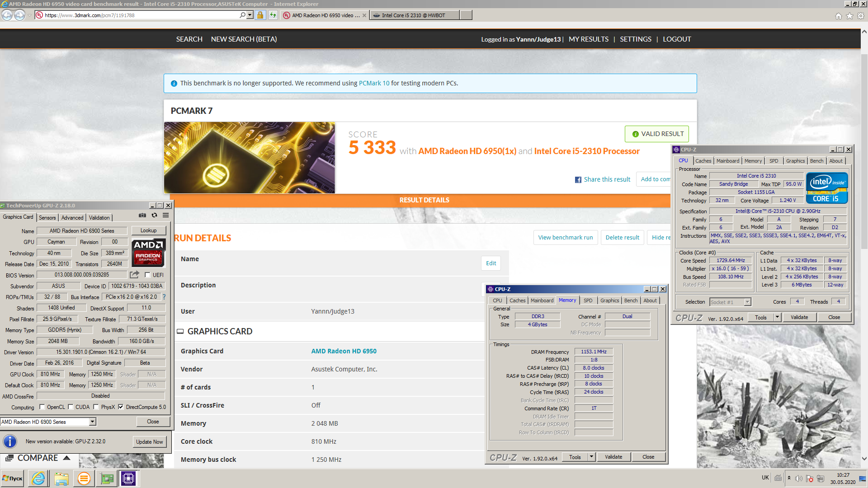The image size is (868, 488).
Task: Toggle the CUDA checkbox
Action: tap(71, 407)
